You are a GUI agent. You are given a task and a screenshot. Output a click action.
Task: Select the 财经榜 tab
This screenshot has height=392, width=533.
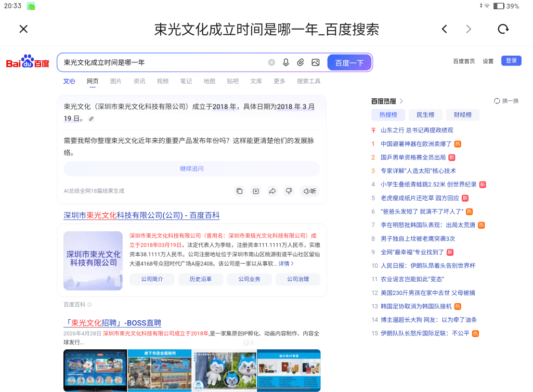[x=463, y=115]
